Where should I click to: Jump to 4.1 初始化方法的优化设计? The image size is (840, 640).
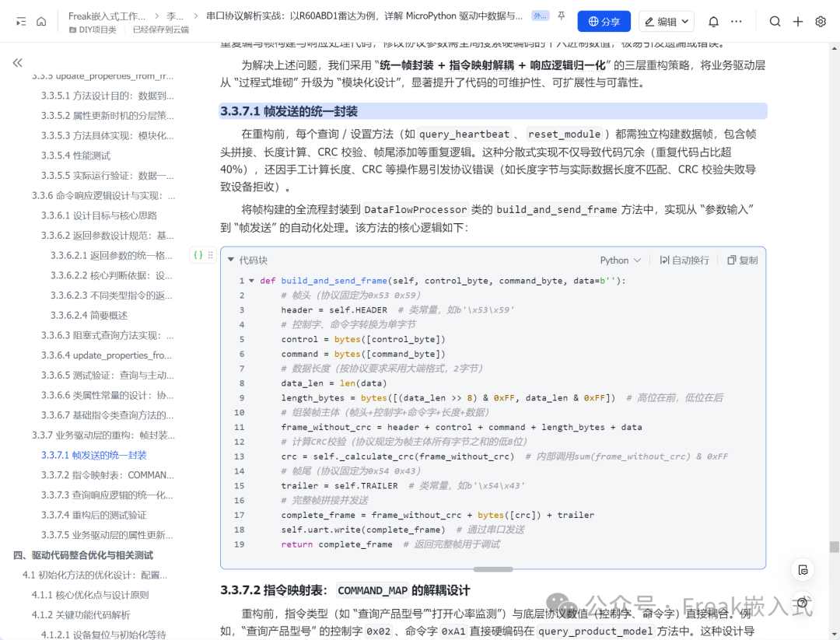click(95, 575)
